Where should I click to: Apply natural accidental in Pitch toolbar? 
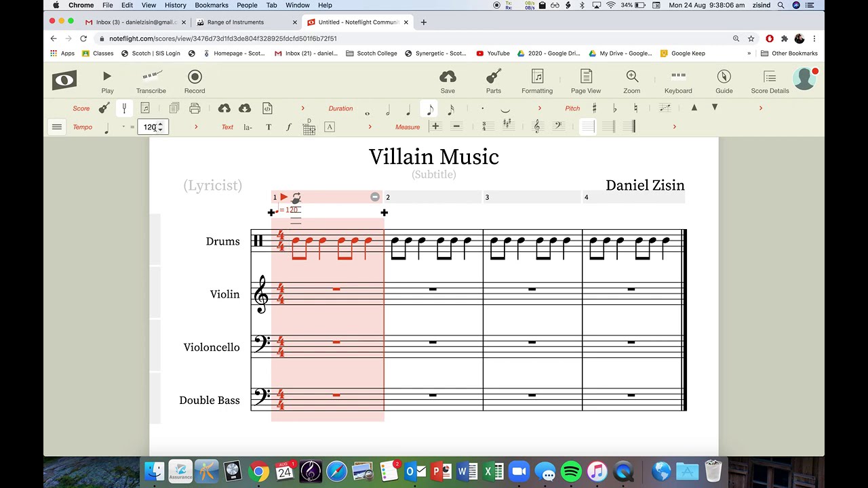pyautogui.click(x=635, y=108)
